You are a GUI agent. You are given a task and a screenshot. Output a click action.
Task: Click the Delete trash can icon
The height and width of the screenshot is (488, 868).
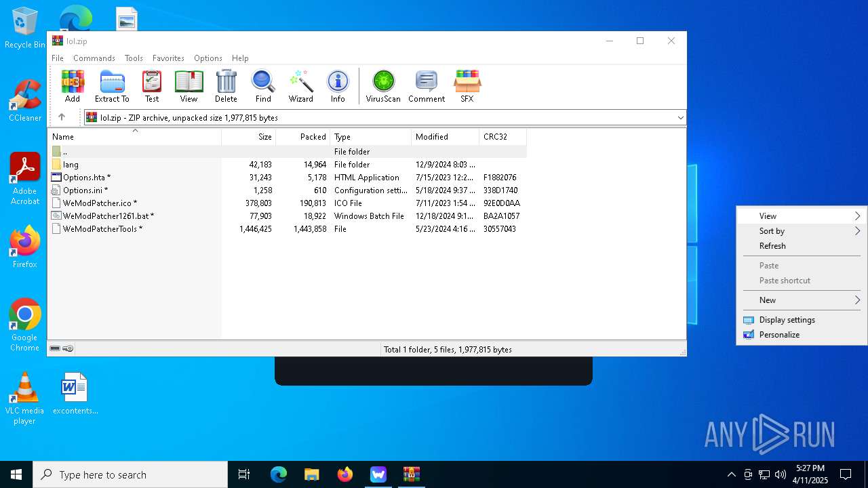226,86
